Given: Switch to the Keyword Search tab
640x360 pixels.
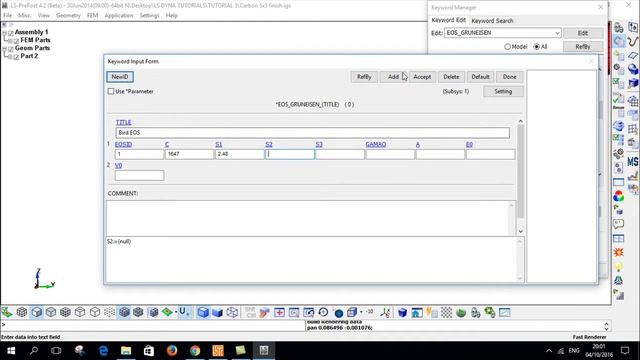Looking at the screenshot, I should click(x=492, y=20).
